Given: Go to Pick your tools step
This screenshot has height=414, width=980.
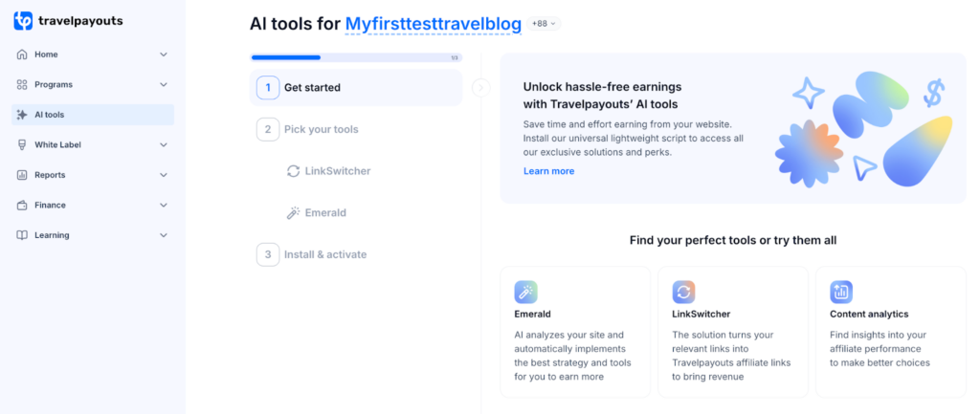Looking at the screenshot, I should click(321, 129).
